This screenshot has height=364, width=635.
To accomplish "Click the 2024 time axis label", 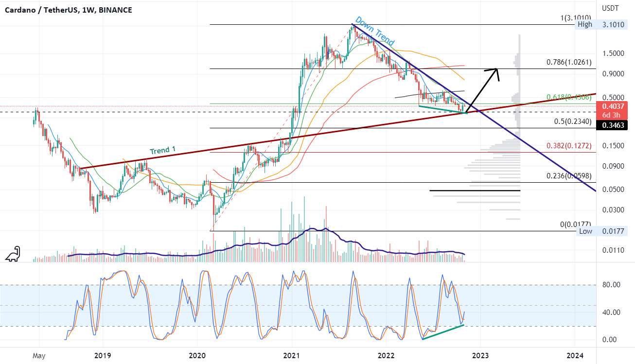I will pyautogui.click(x=575, y=355).
